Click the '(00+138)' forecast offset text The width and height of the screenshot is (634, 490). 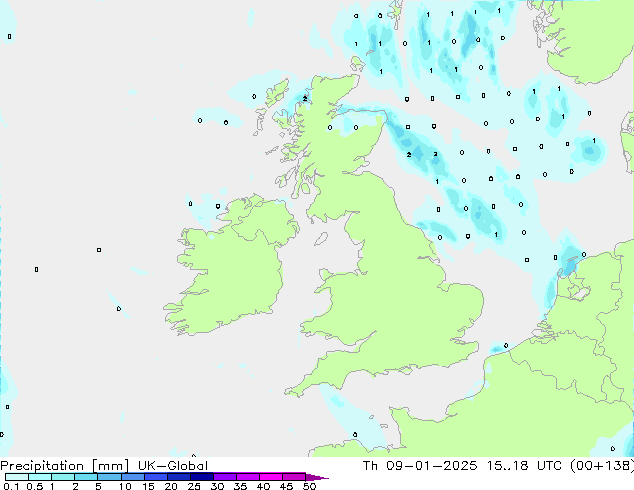point(602,466)
